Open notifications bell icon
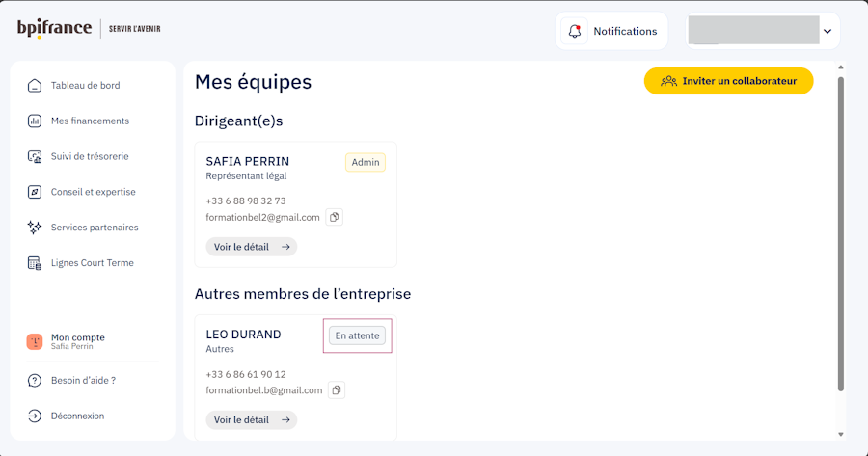868x456 pixels. tap(576, 31)
